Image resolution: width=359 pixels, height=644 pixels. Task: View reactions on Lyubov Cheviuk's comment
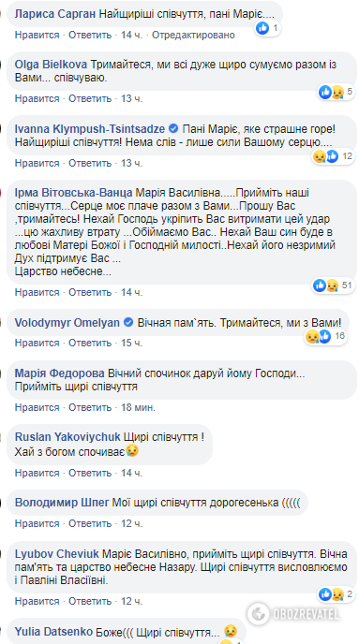point(336,593)
